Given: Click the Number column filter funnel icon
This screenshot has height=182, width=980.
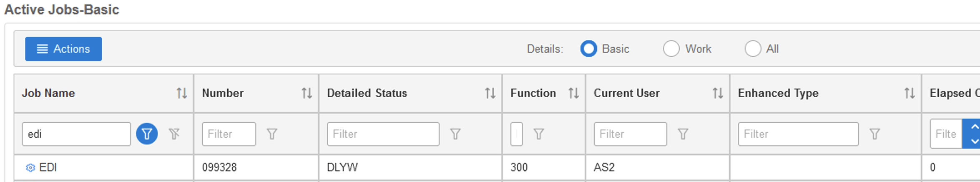Looking at the screenshot, I should point(272,134).
